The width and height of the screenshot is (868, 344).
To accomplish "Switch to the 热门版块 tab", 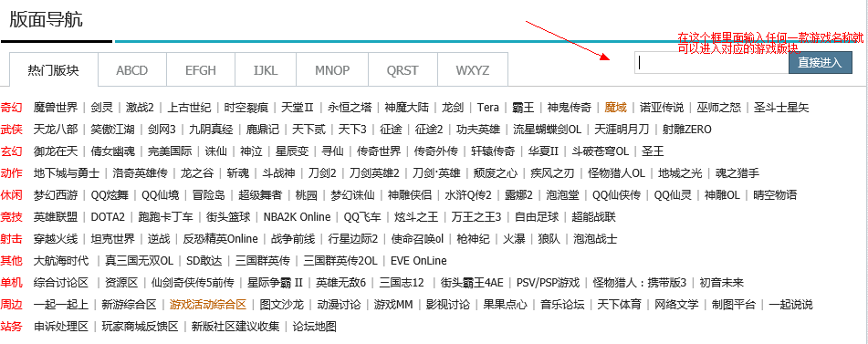I will (54, 69).
